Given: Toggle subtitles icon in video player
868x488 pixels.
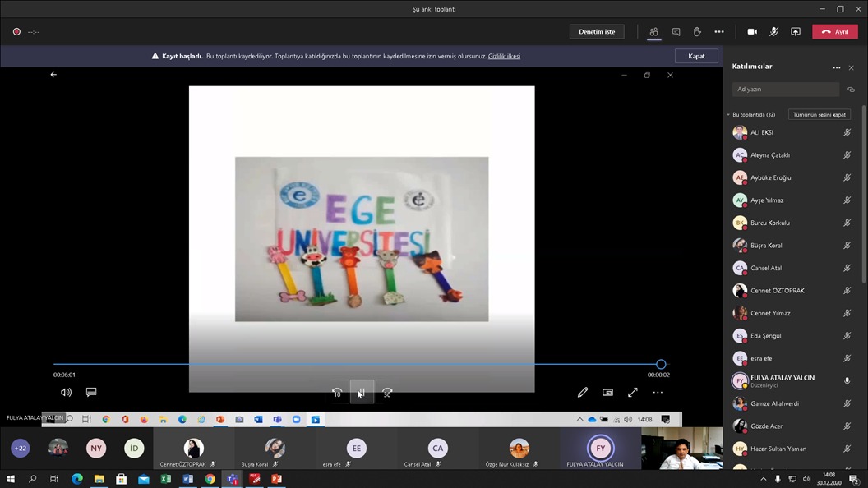Looking at the screenshot, I should [91, 392].
